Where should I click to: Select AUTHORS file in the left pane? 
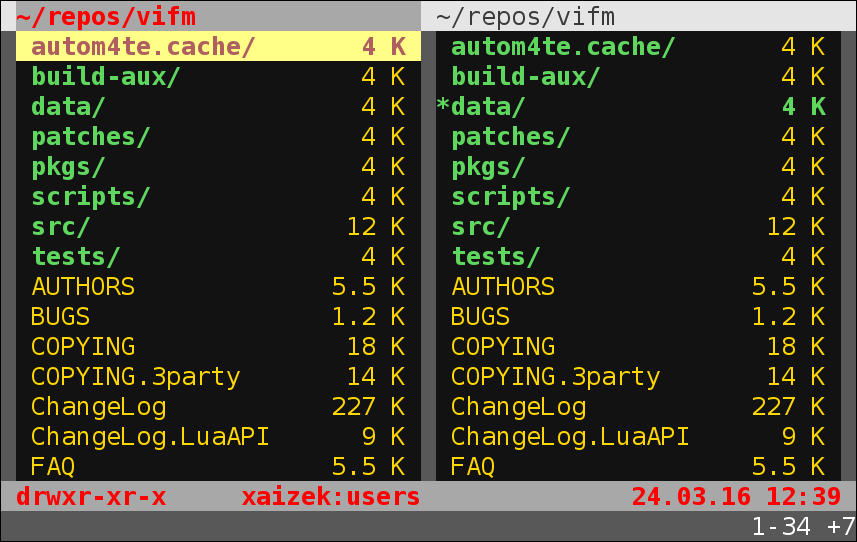pos(218,286)
